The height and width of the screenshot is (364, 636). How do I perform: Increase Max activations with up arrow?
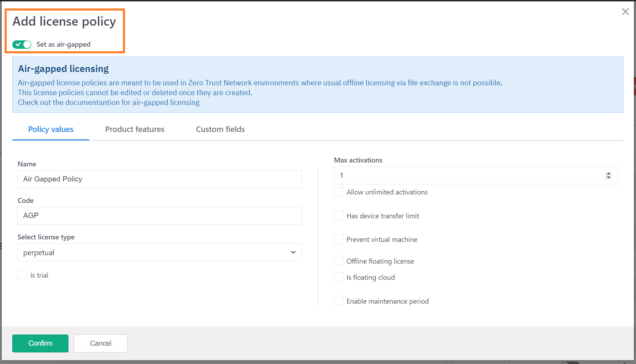point(609,173)
